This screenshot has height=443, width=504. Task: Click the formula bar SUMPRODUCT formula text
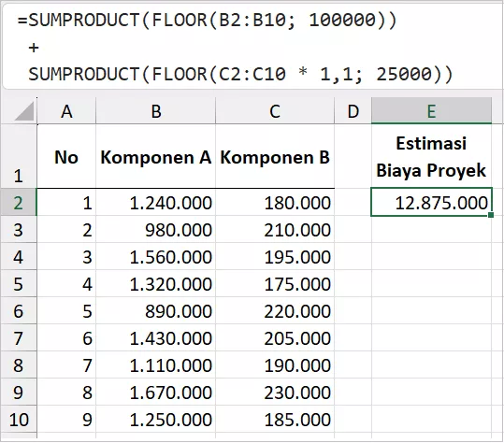(x=235, y=47)
